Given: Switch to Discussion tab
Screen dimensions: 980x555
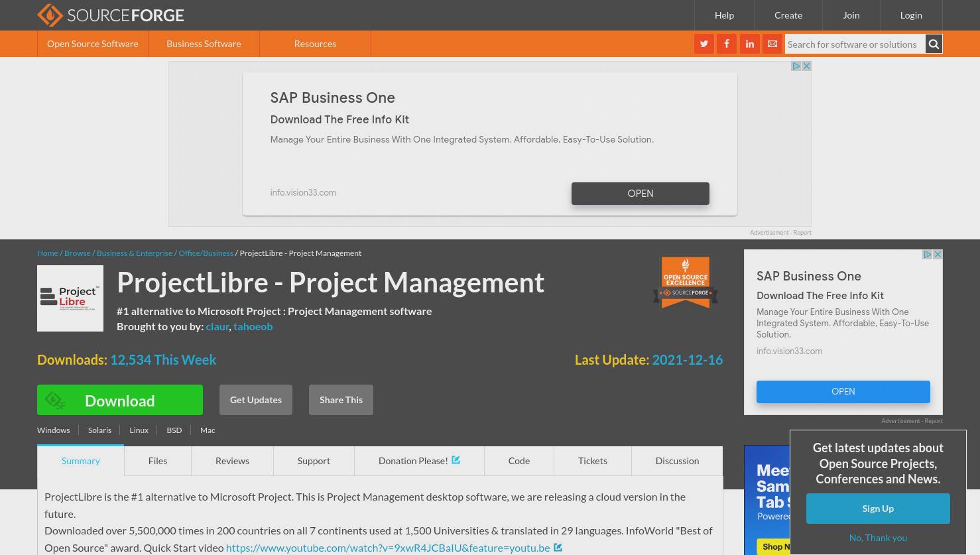Looking at the screenshot, I should [677, 461].
